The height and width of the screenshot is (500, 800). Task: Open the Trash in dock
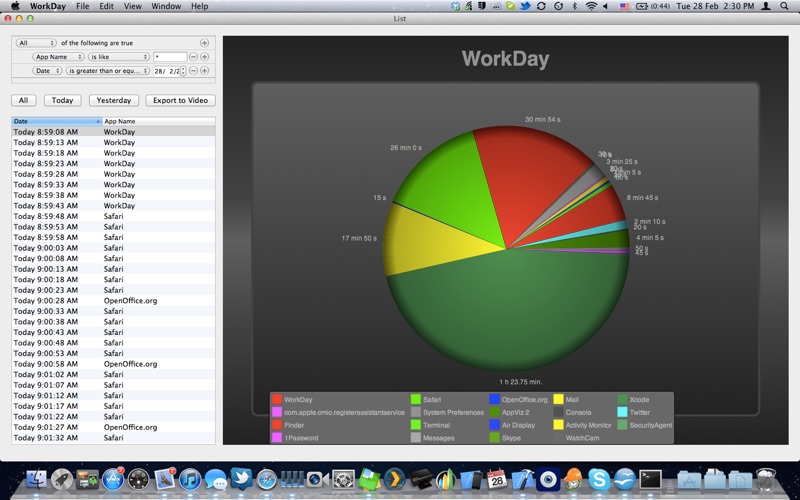click(765, 480)
